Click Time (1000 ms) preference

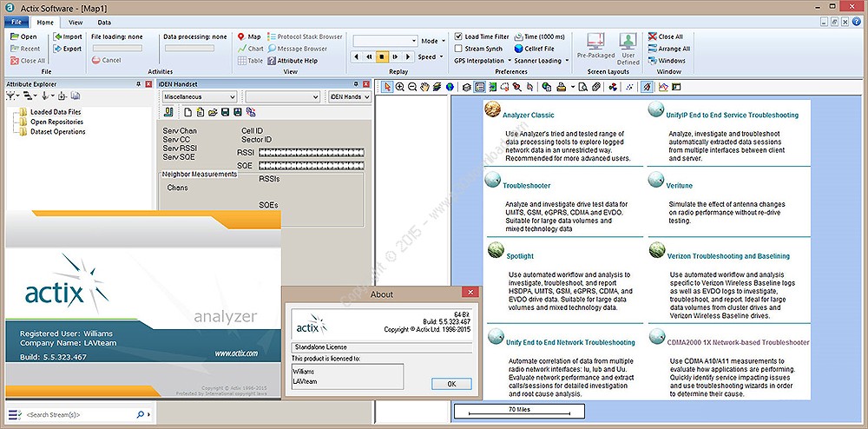click(x=539, y=36)
